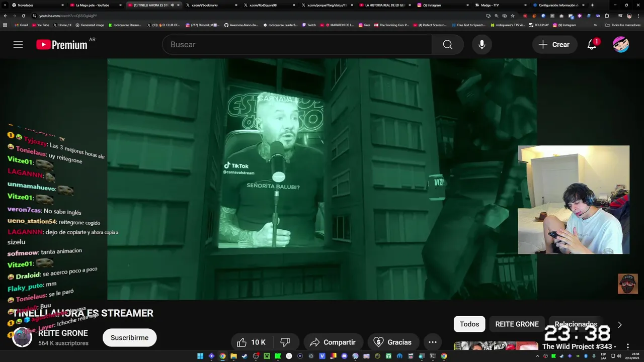Switch the ESP LAA input language
Image resolution: width=644 pixels, height=362 pixels.
click(604, 356)
